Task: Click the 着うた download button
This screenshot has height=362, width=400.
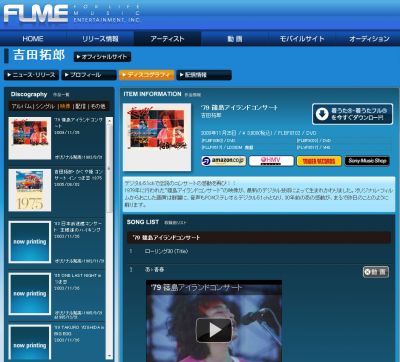Action: coord(352,114)
